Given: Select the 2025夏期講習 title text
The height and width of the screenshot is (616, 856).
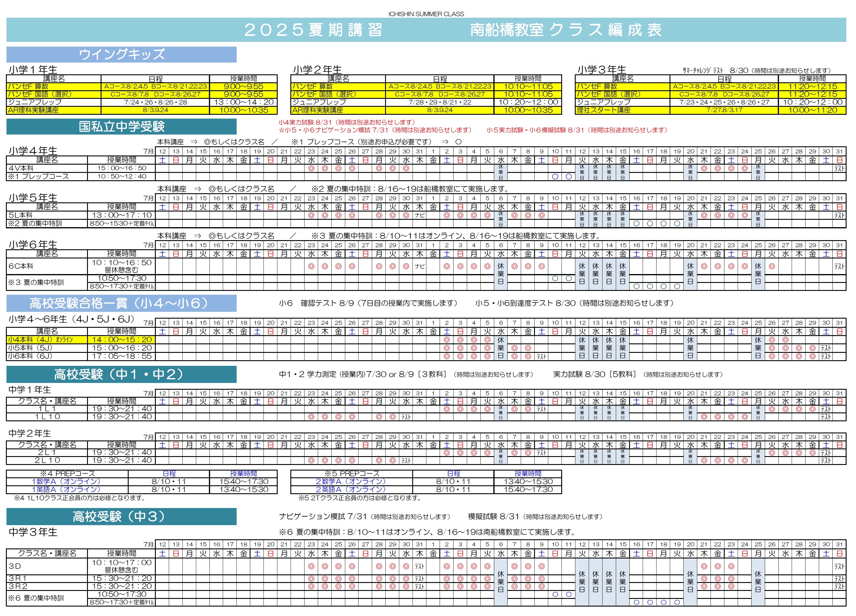Looking at the screenshot, I should pos(313,30).
